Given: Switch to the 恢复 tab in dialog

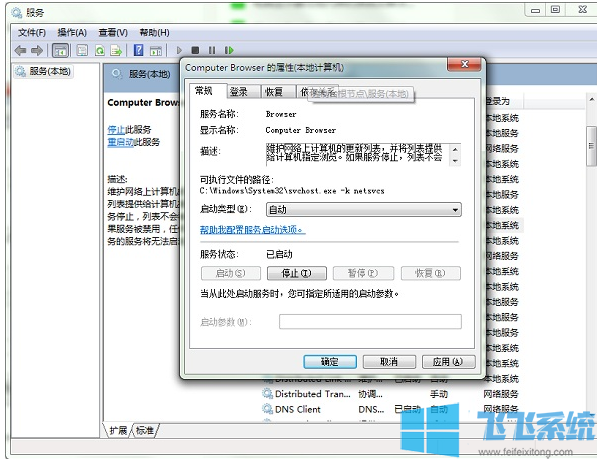Looking at the screenshot, I should [279, 92].
